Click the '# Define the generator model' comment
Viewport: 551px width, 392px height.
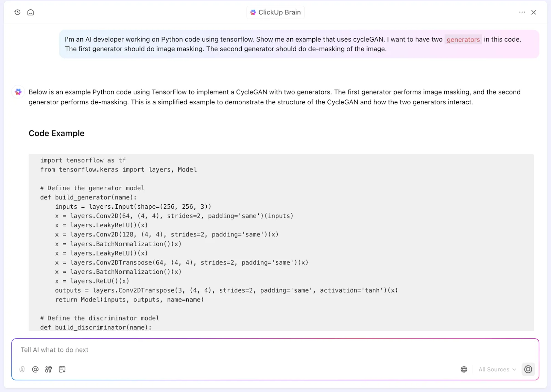92,188
